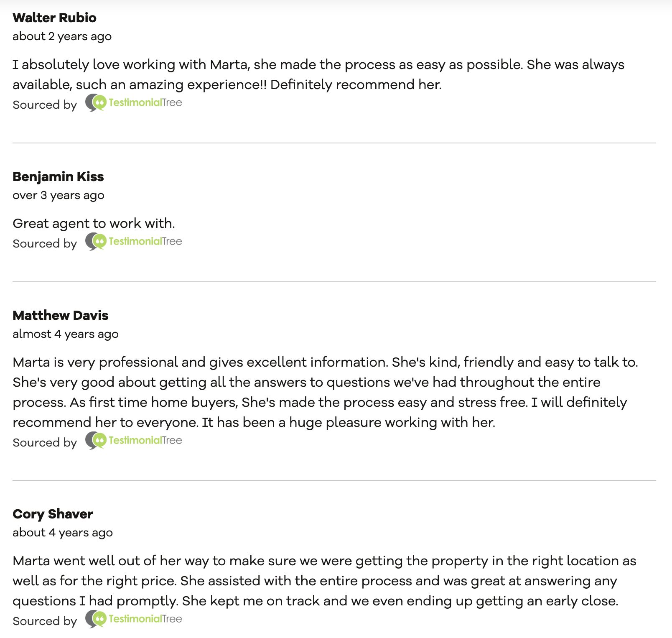672x638 pixels.
Task: Open TestimonialTree text link below Cory Shaver's review
Action: click(x=145, y=619)
